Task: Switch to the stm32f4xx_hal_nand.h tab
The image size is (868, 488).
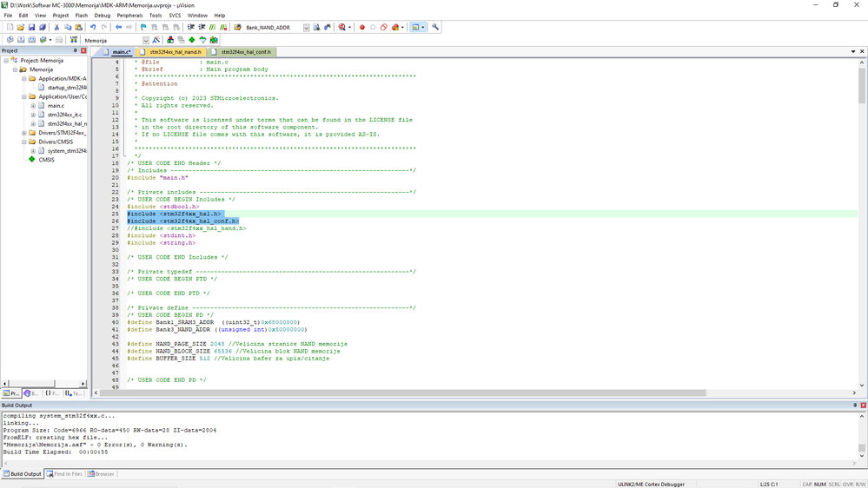Action: (x=171, y=52)
